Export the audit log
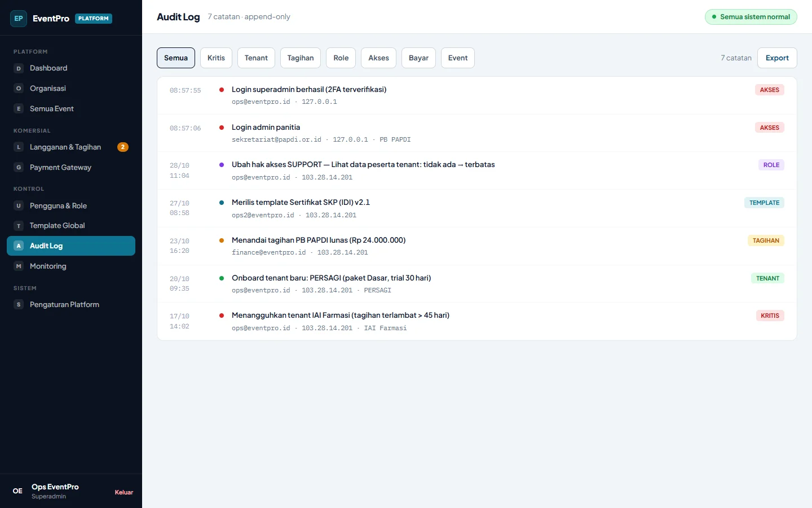 [777, 58]
